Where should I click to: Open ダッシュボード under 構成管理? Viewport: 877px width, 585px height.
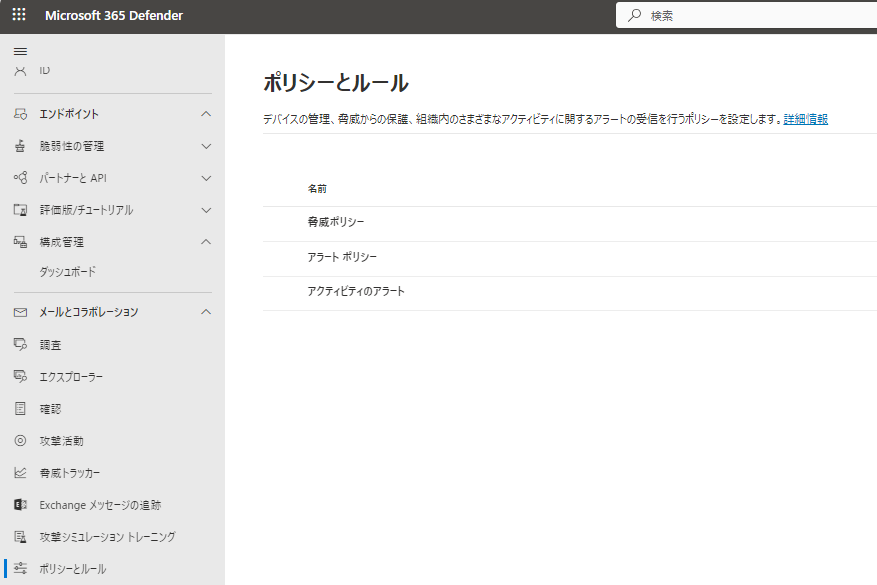pyautogui.click(x=68, y=272)
